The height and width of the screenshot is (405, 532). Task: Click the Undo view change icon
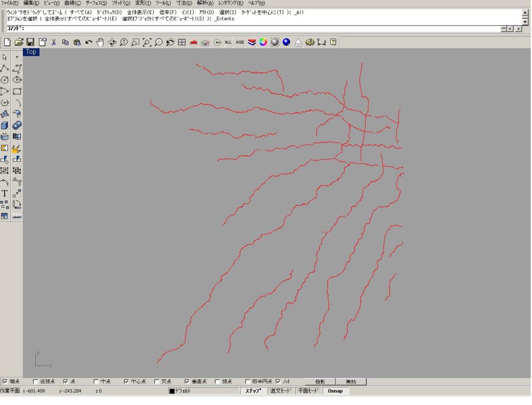coord(170,42)
